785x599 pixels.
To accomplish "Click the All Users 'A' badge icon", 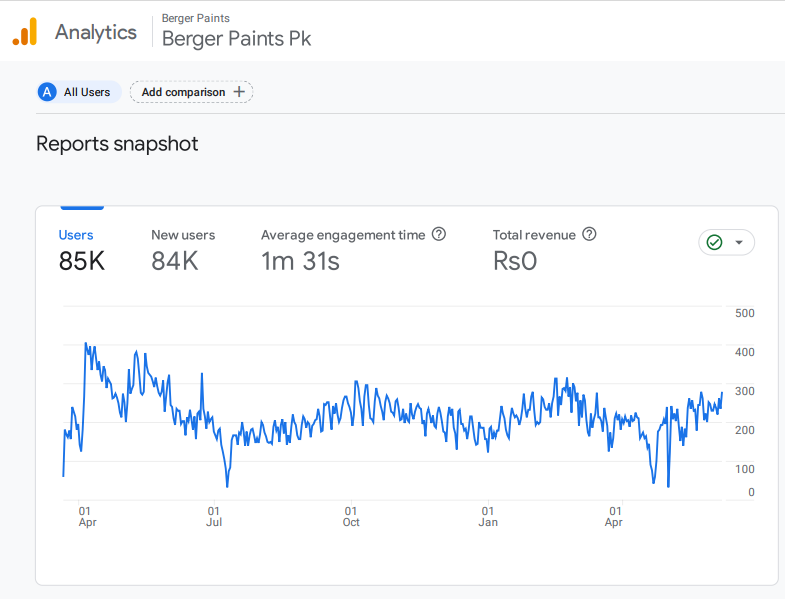I will pyautogui.click(x=47, y=92).
